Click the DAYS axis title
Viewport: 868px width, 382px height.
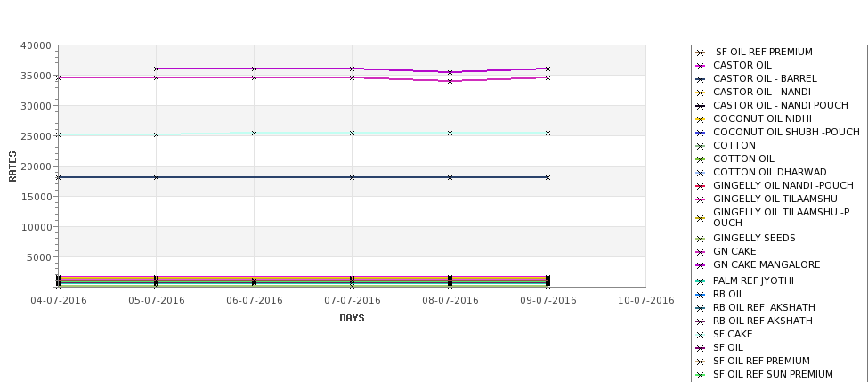(x=352, y=319)
